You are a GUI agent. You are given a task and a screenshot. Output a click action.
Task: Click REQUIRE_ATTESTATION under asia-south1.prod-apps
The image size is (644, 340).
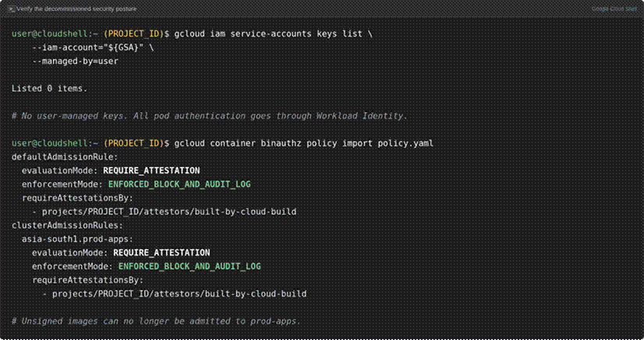click(x=162, y=253)
